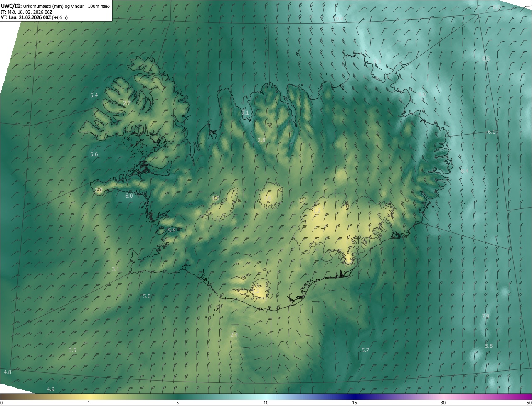Image resolution: width=532 pixels, height=406 pixels.
Task: Click the 2.8 precipitation value label
Action: click(261, 140)
